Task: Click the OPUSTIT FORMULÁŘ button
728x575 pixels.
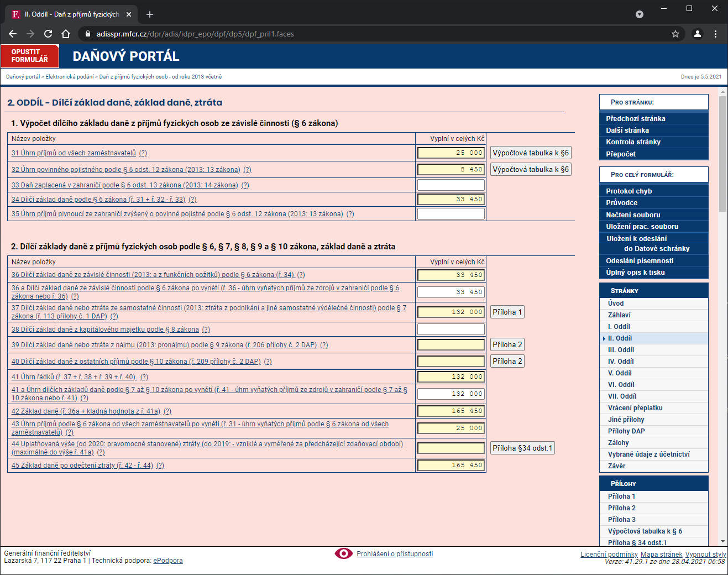Action: 30,56
